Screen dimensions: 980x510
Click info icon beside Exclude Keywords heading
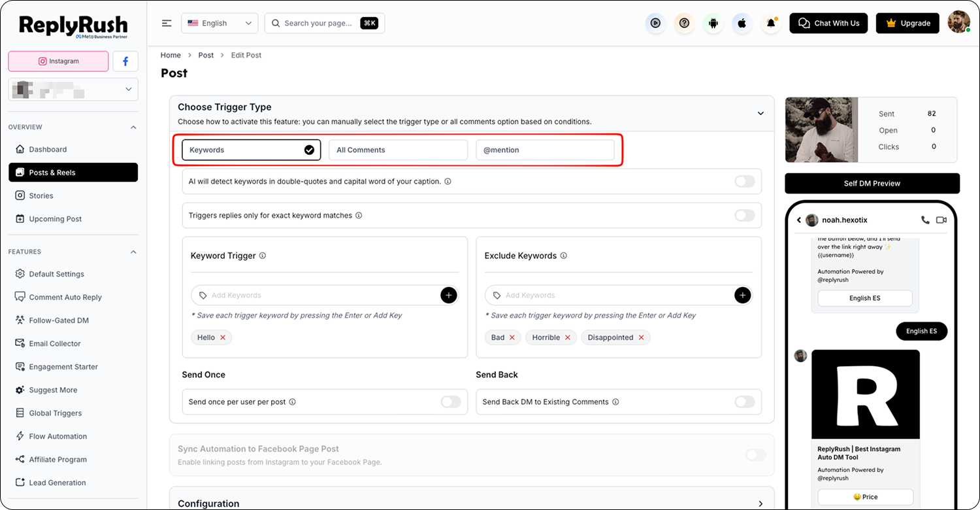point(564,256)
